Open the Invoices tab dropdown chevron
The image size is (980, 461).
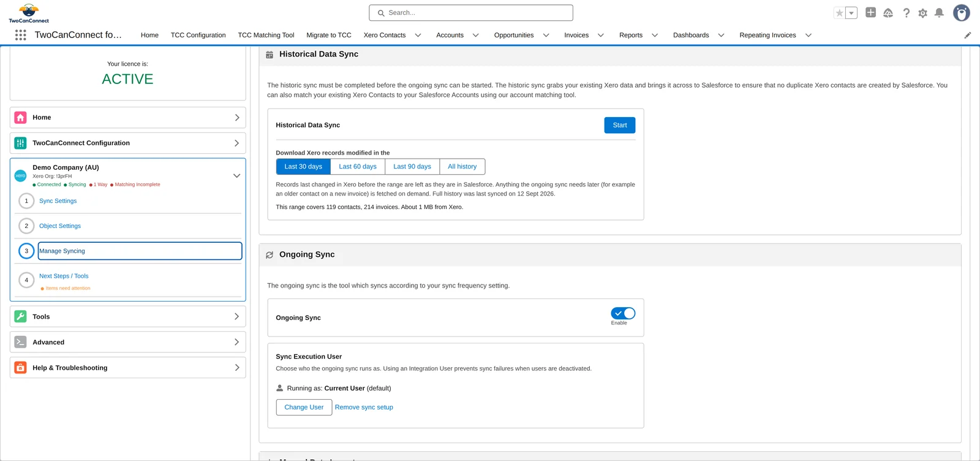click(x=601, y=36)
